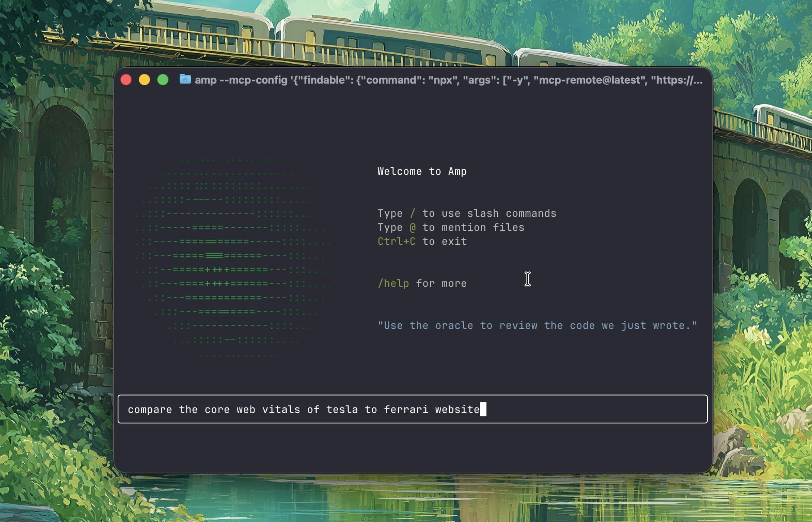Click the oracle review code suggestion quote

click(x=537, y=326)
